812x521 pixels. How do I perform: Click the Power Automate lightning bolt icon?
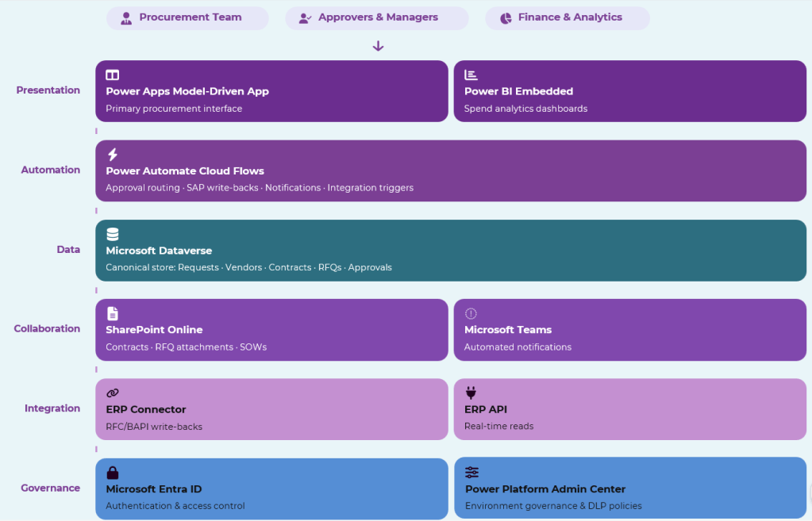click(x=113, y=154)
